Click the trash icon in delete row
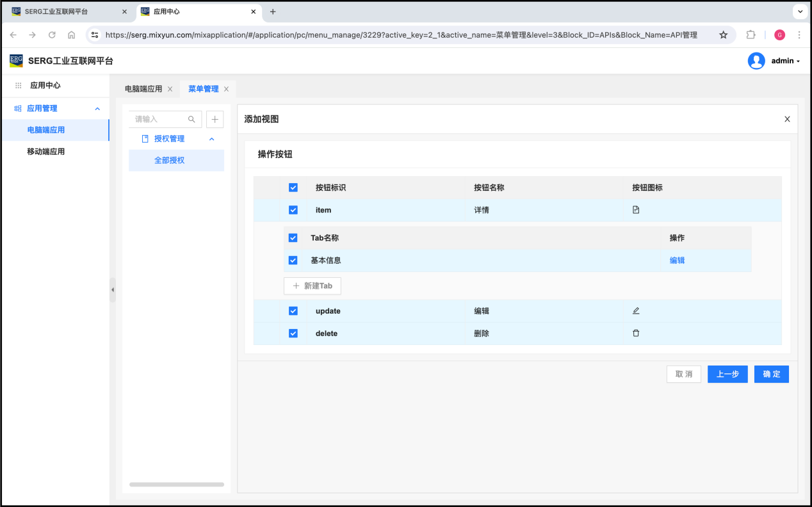This screenshot has width=812, height=507. click(636, 334)
